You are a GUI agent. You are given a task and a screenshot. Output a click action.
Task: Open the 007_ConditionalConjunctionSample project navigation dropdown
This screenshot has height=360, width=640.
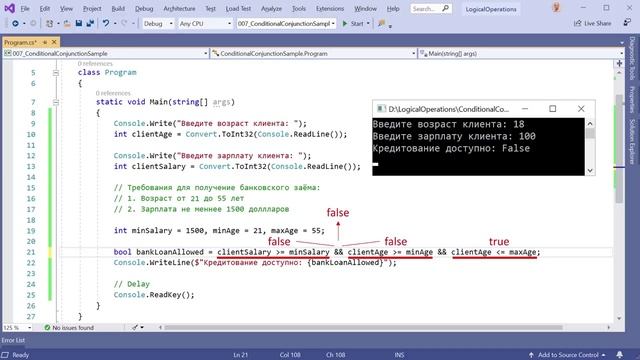click(x=106, y=53)
